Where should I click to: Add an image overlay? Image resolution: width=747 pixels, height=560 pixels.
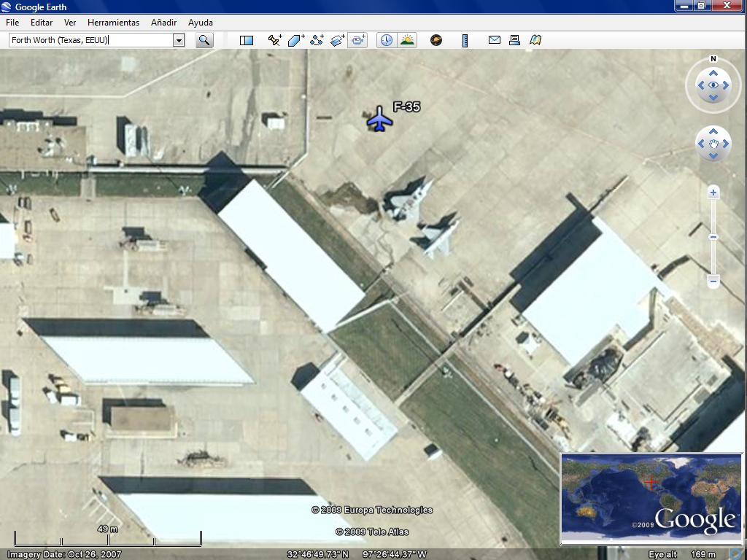click(337, 40)
